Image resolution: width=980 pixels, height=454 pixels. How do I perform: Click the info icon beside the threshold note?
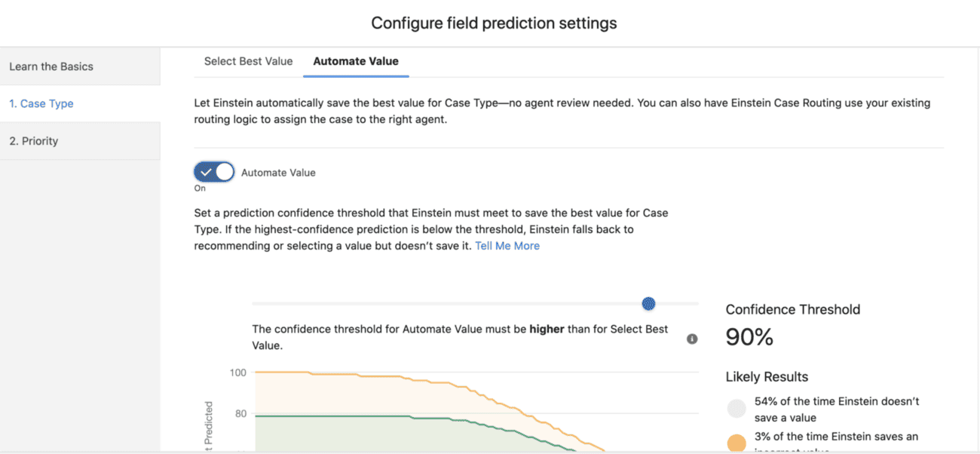[692, 339]
